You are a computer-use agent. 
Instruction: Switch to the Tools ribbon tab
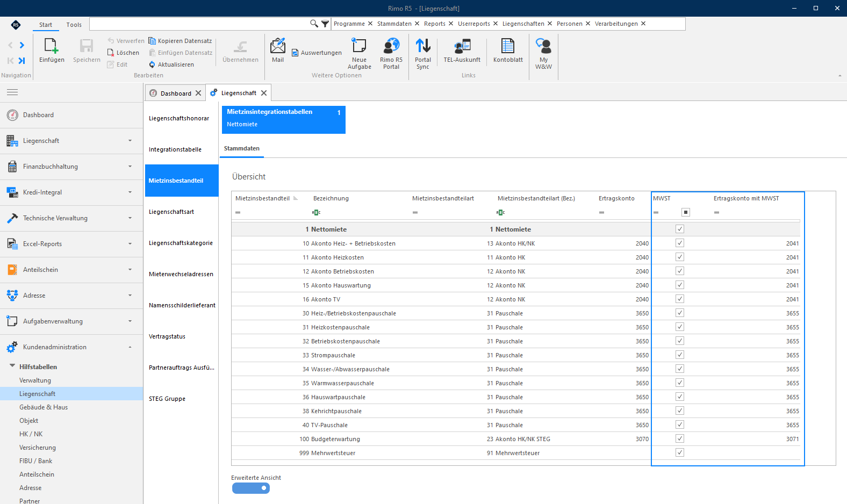pos(74,25)
